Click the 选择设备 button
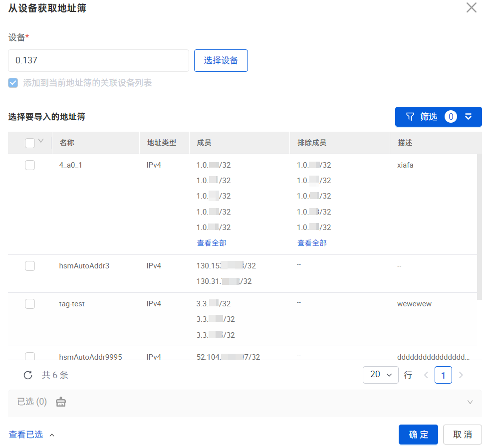 click(221, 60)
